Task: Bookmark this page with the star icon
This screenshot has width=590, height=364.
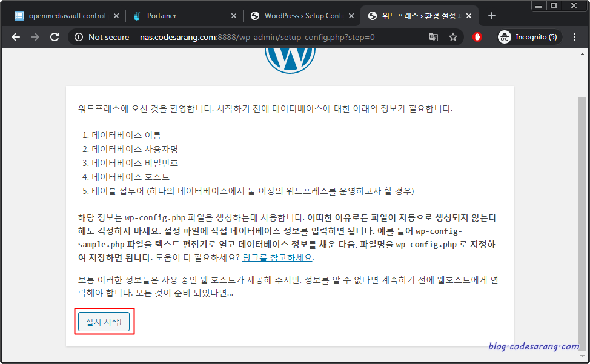Action: click(x=453, y=37)
